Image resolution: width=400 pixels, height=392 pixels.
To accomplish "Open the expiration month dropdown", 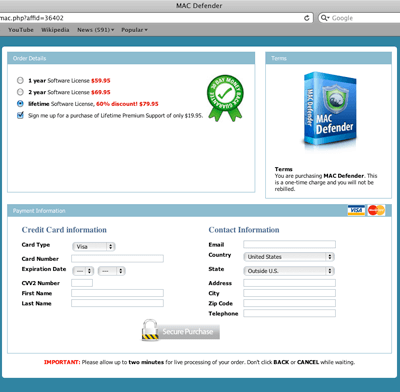I will coord(83,271).
